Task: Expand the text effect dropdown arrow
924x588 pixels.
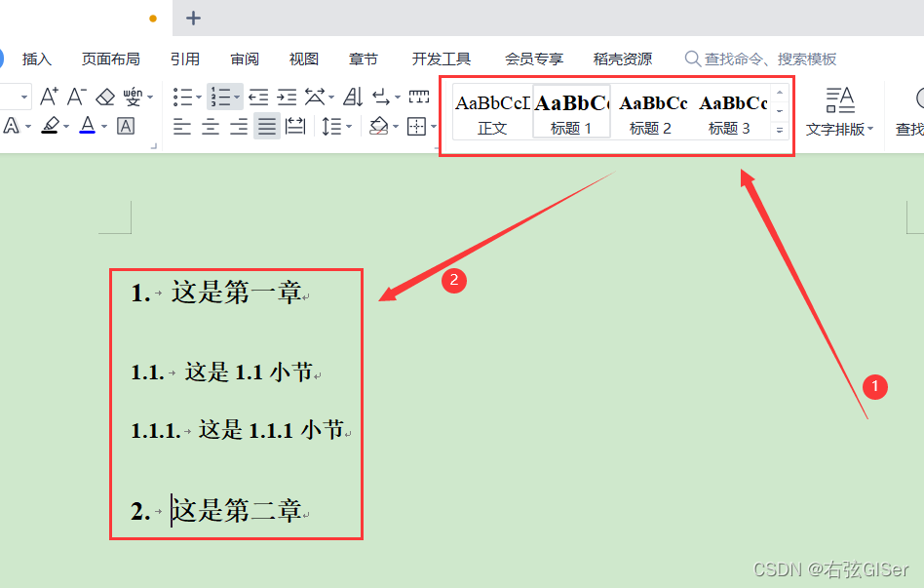Action: click(x=27, y=126)
